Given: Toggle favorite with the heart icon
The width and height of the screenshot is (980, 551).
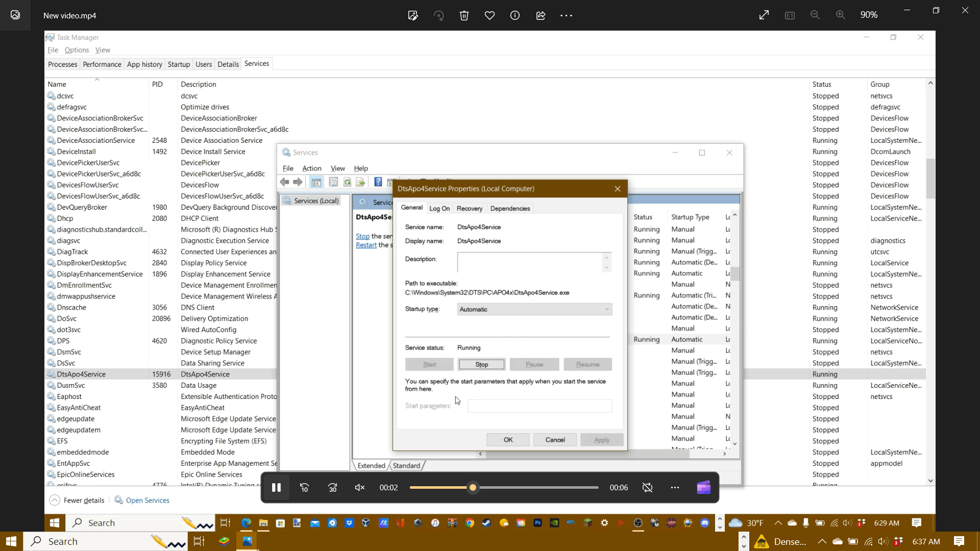Looking at the screenshot, I should pyautogui.click(x=489, y=15).
